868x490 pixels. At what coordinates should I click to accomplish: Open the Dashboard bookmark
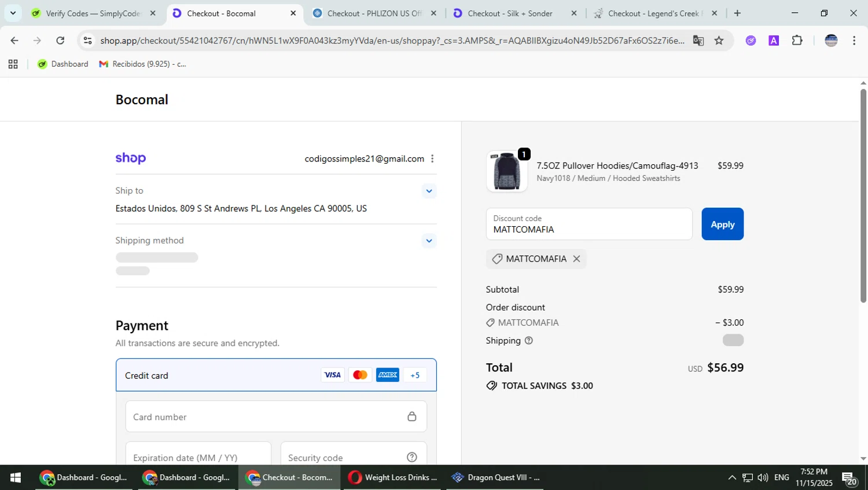(x=63, y=64)
